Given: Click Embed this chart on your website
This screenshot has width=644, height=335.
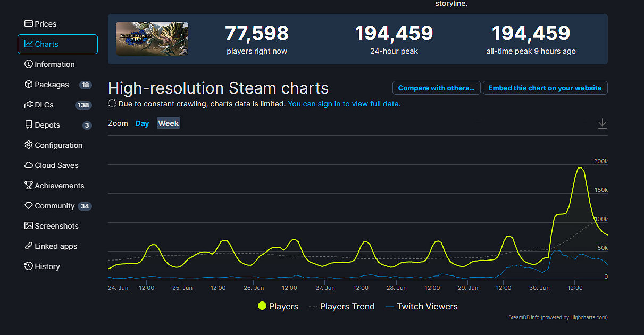Looking at the screenshot, I should (545, 88).
